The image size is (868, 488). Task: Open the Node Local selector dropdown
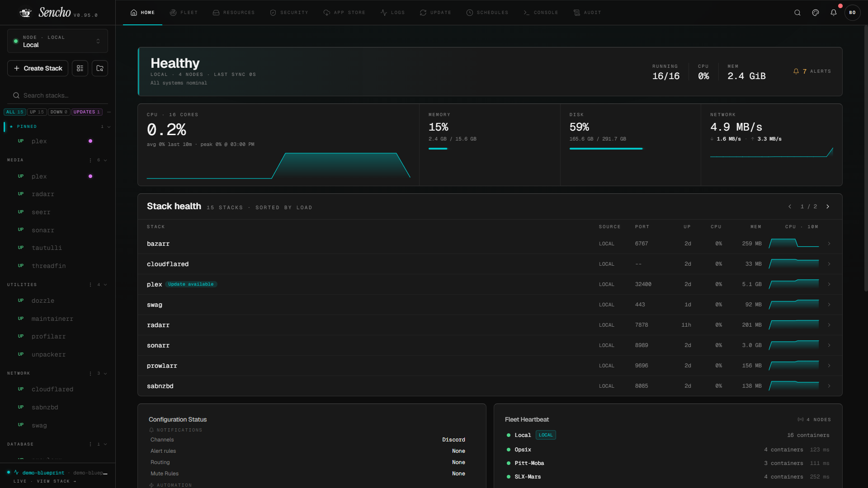pyautogui.click(x=57, y=41)
